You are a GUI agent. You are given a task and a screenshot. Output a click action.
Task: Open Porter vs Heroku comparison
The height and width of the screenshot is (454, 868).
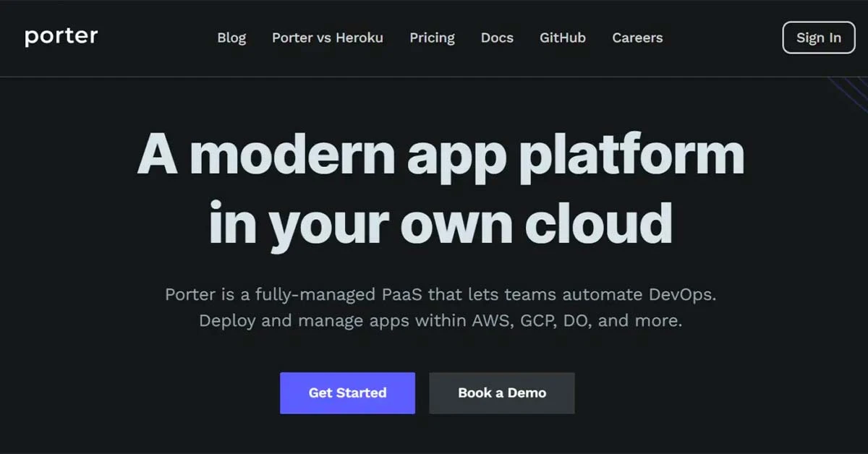[328, 38]
